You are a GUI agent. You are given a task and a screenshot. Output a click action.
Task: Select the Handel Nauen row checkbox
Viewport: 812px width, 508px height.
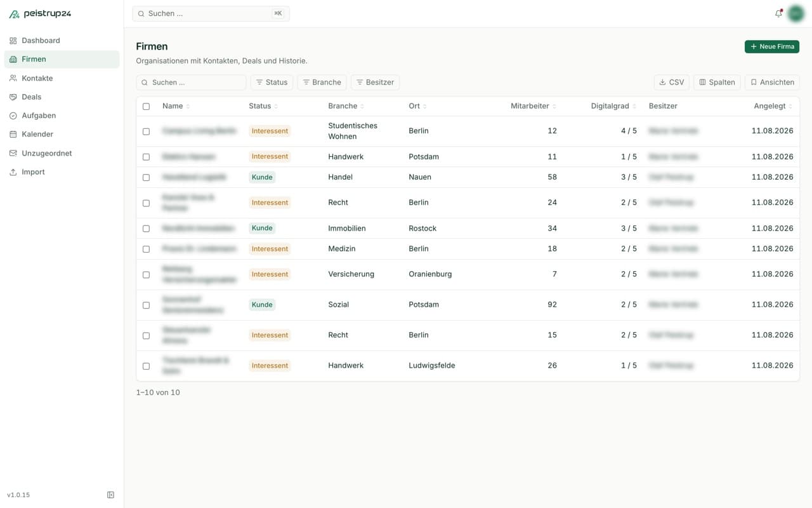coord(146,178)
